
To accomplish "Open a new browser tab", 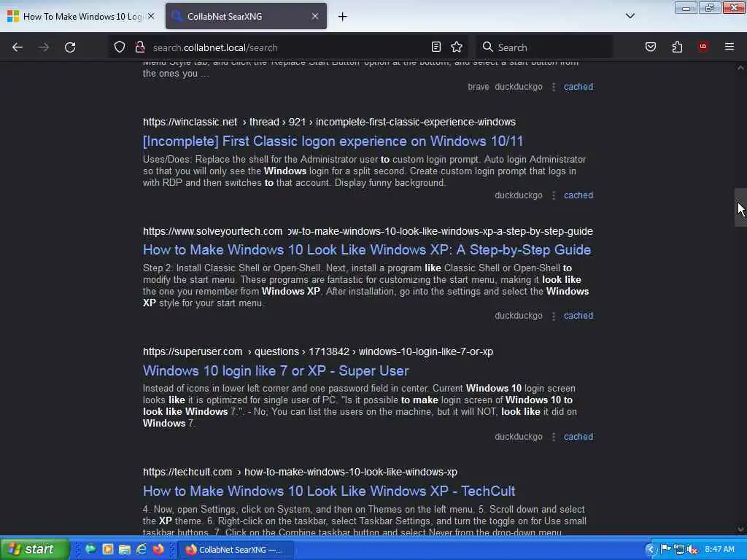I will pyautogui.click(x=343, y=17).
